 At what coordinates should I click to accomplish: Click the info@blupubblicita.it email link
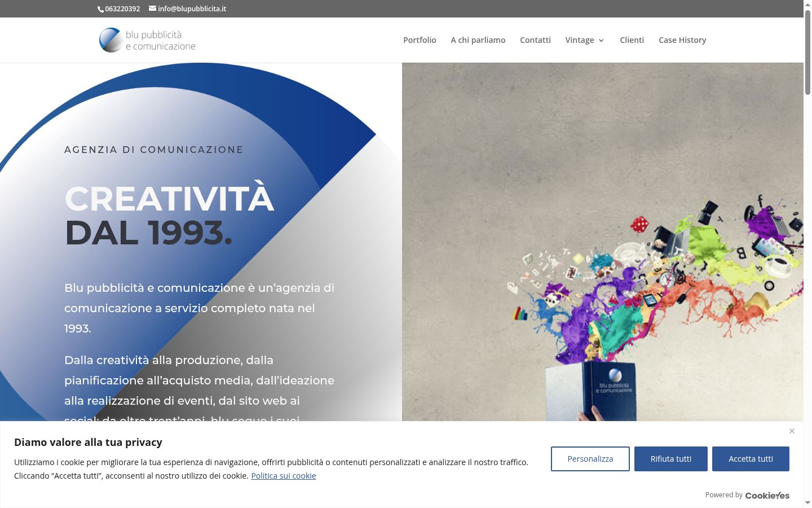coord(192,8)
